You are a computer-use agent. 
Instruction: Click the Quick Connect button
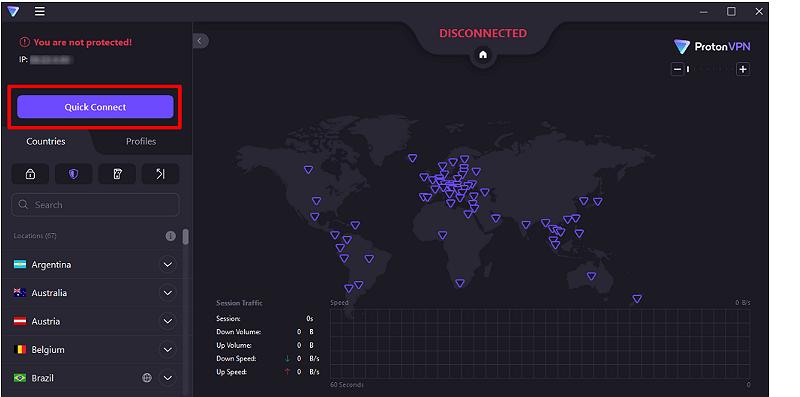95,107
